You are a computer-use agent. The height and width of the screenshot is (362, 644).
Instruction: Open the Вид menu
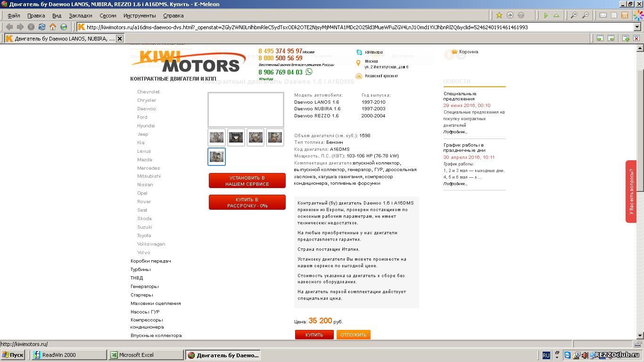tap(57, 16)
